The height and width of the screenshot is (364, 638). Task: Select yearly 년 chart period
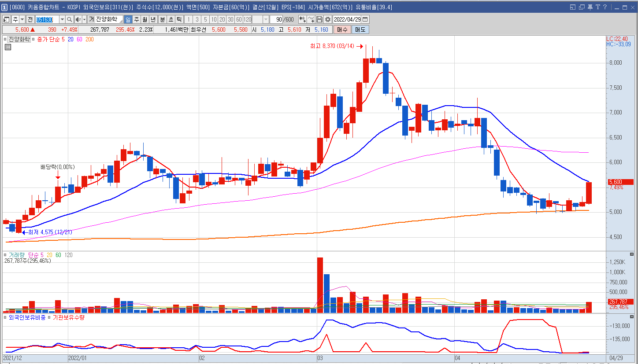tap(153, 19)
